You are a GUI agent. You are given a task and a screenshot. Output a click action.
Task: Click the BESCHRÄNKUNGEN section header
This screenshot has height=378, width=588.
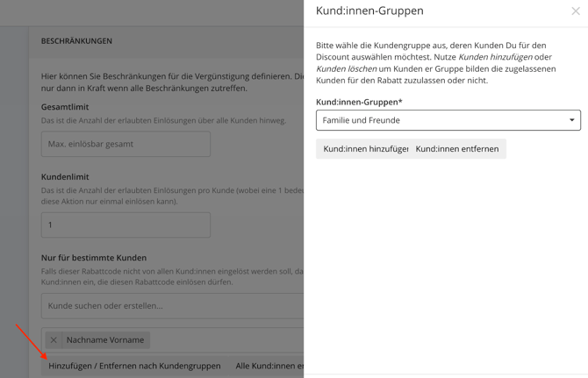(76, 41)
